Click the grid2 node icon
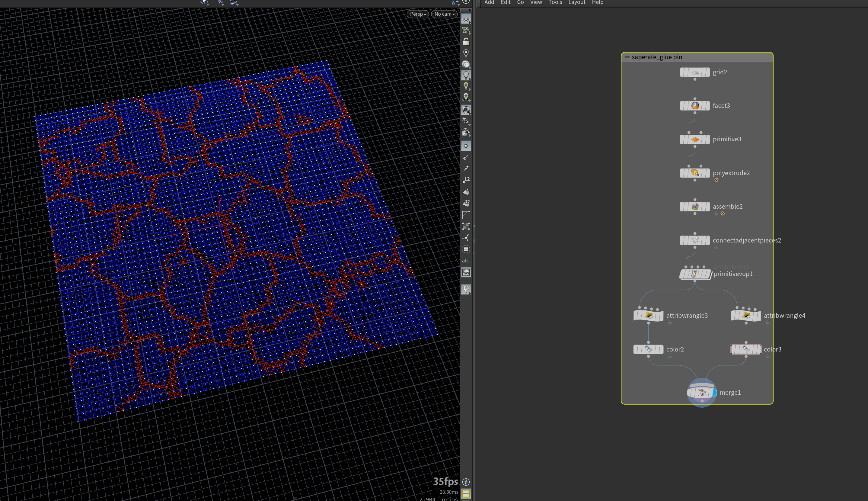The width and height of the screenshot is (868, 501). pos(695,72)
